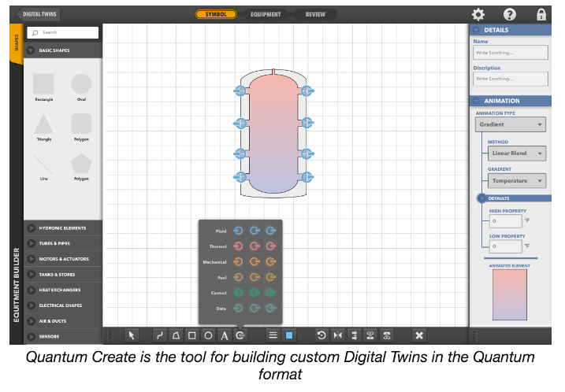Open the help question mark
This screenshot has height=392, width=565.
coord(510,14)
